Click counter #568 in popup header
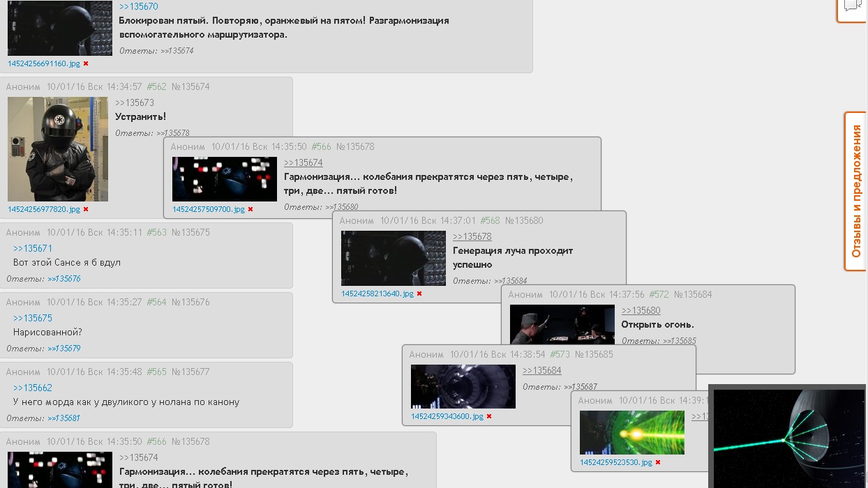The height and width of the screenshot is (488, 868). click(491, 221)
